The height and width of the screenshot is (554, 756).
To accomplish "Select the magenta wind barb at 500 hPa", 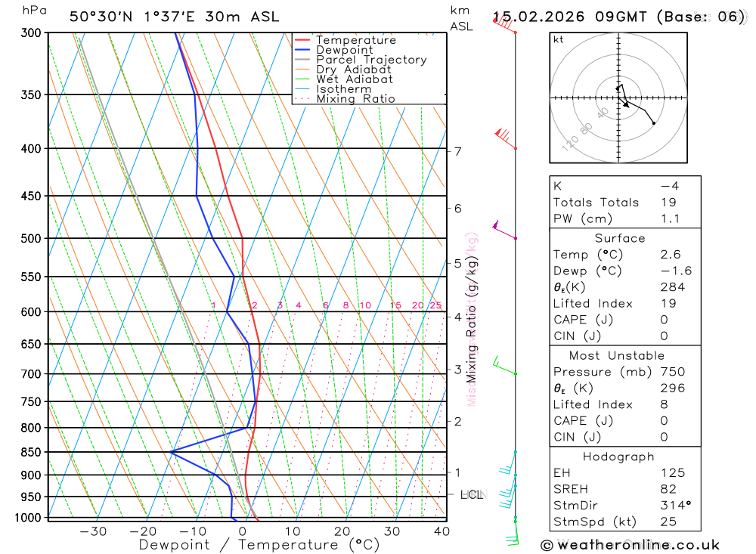I will click(504, 230).
